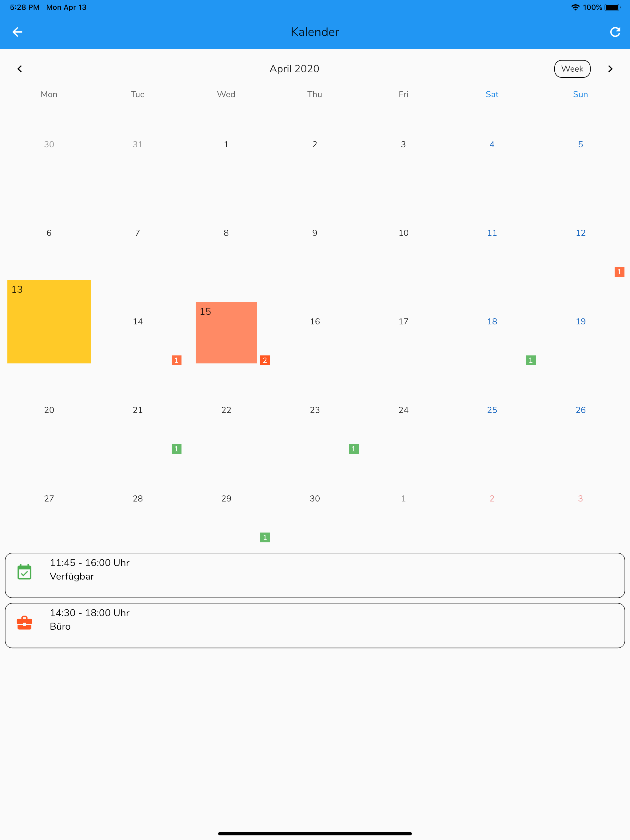630x840 pixels.
Task: Select April 3
Action: 403,144
